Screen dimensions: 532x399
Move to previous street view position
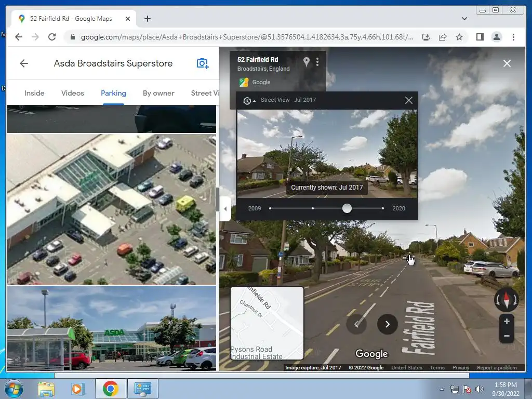(356, 324)
